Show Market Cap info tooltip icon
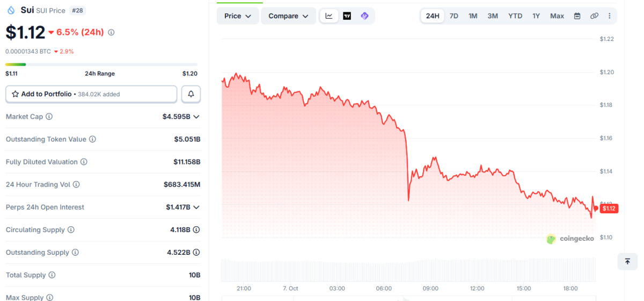The height and width of the screenshot is (301, 644). pyautogui.click(x=49, y=117)
